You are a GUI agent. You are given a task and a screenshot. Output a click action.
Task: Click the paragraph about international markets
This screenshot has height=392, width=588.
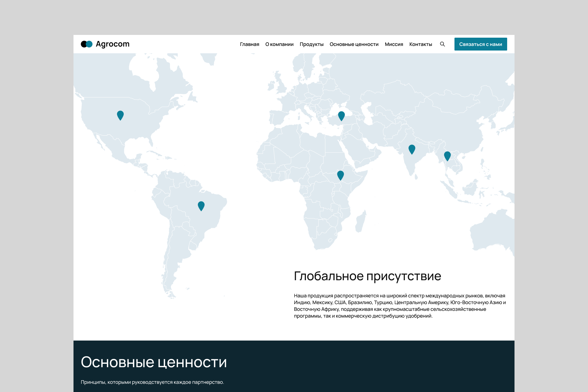click(400, 306)
